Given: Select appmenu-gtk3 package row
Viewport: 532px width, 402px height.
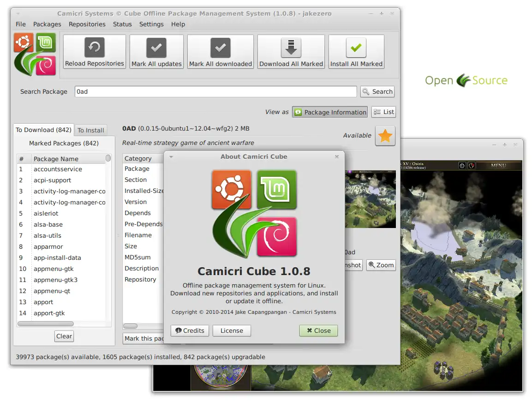Looking at the screenshot, I should point(61,280).
